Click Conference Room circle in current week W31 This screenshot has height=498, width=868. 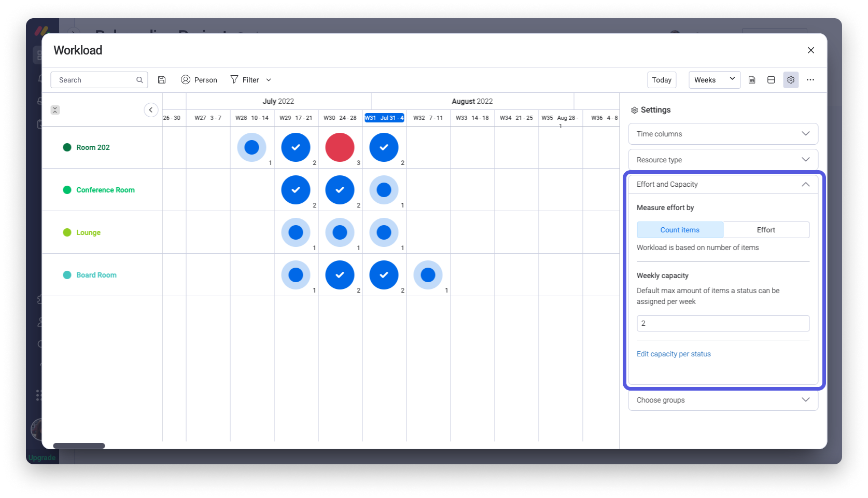point(384,190)
